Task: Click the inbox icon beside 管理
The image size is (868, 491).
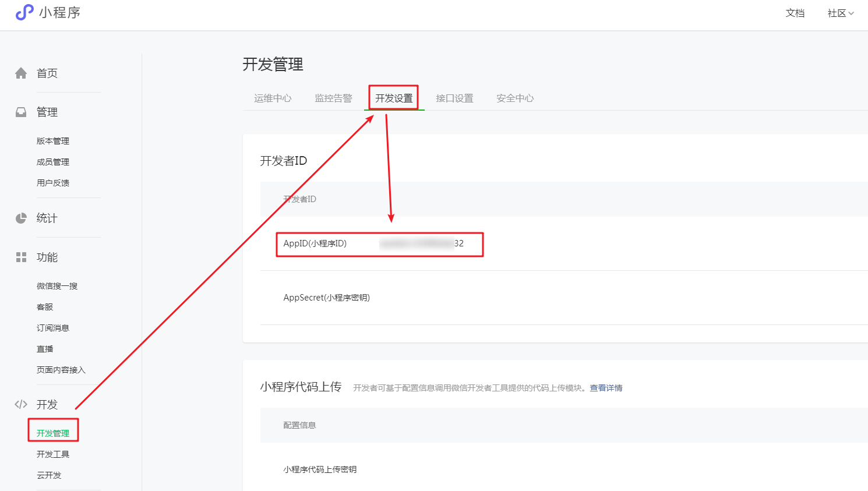Action: 21,112
